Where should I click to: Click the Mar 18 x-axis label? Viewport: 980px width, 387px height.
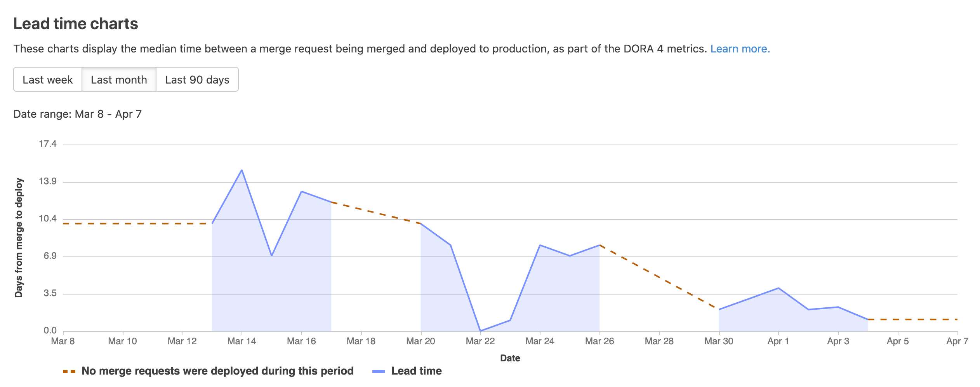(361, 341)
